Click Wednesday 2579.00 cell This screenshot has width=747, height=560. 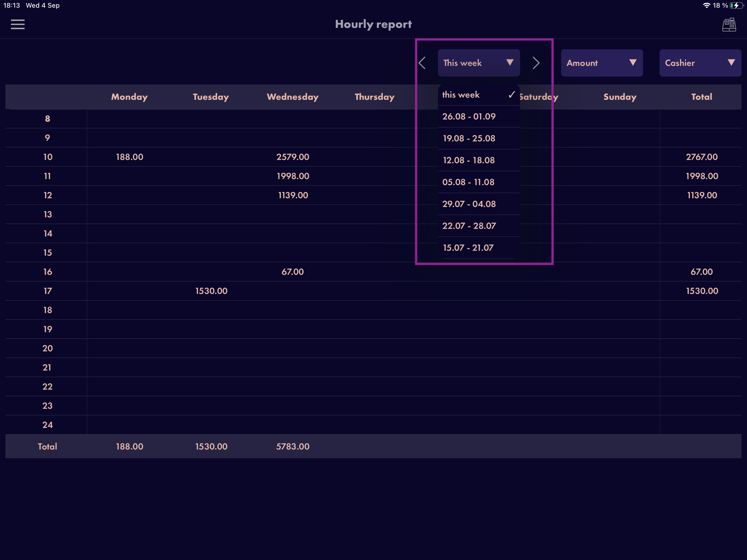(x=293, y=157)
